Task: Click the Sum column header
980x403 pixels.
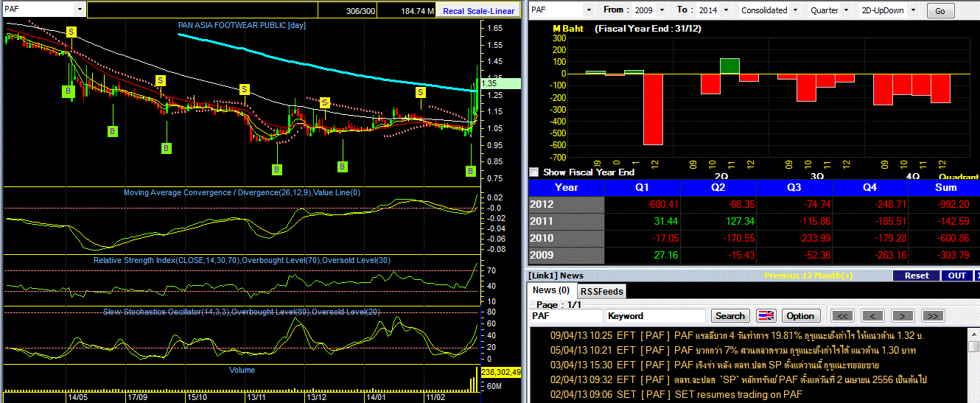Action: (945, 187)
